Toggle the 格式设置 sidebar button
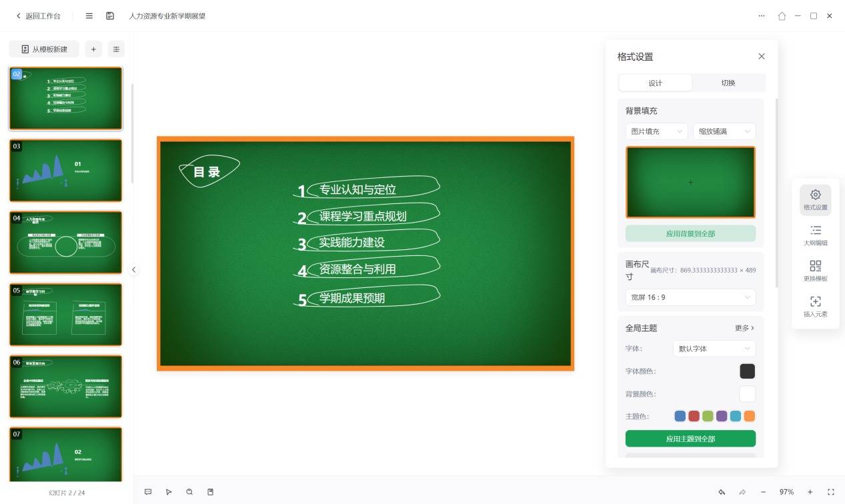Screen dimensions: 845x504 [815, 199]
